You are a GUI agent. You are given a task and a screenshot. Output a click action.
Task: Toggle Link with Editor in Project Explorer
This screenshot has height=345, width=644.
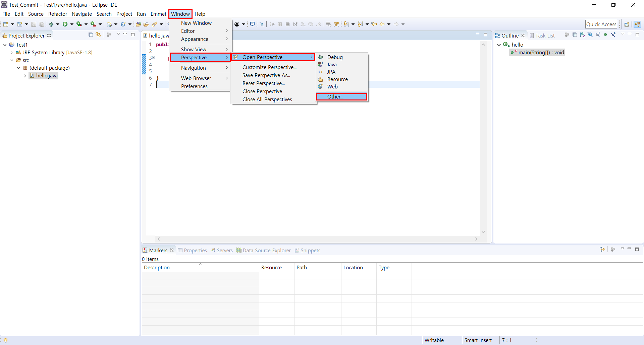point(98,34)
